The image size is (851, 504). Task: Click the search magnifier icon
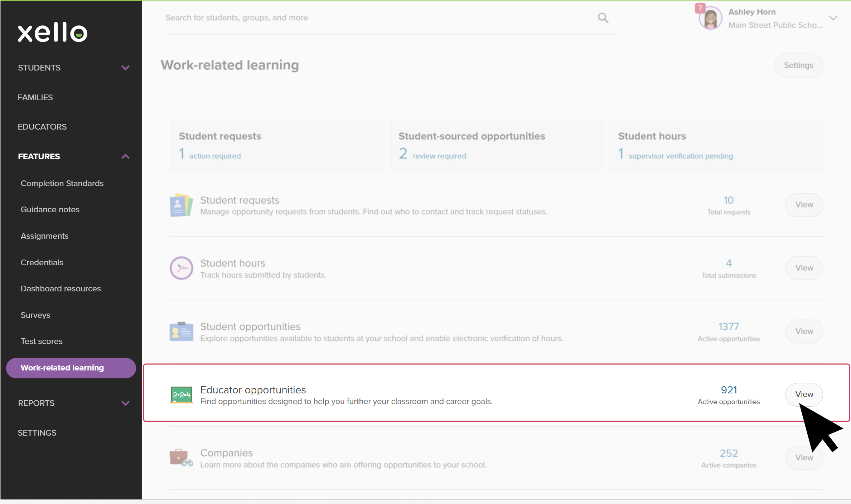click(x=603, y=18)
